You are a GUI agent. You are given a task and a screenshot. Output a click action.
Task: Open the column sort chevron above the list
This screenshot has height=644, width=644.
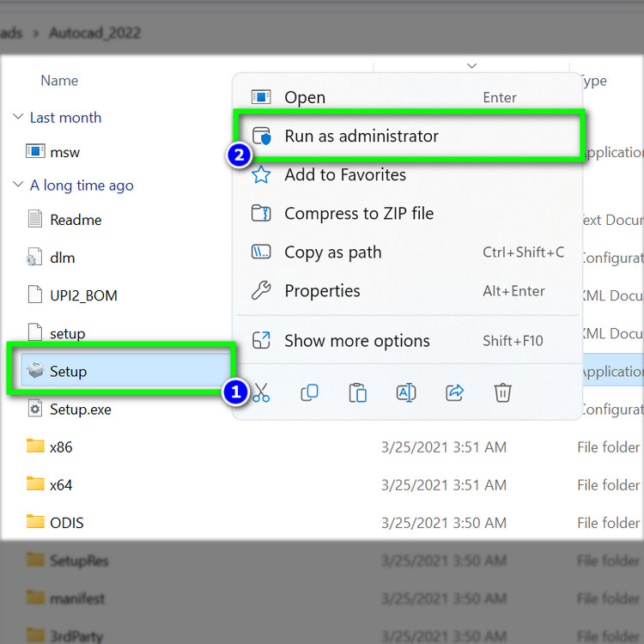point(471,65)
